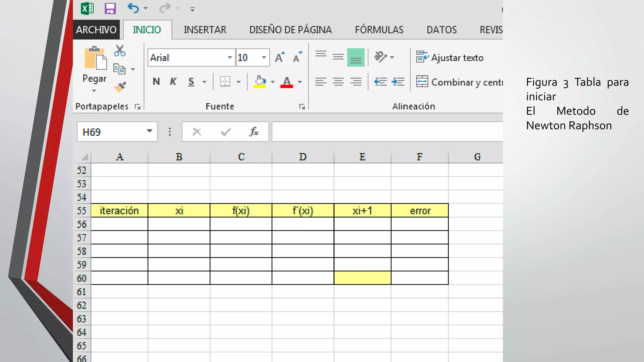Click the text orientation icon

pyautogui.click(x=380, y=57)
